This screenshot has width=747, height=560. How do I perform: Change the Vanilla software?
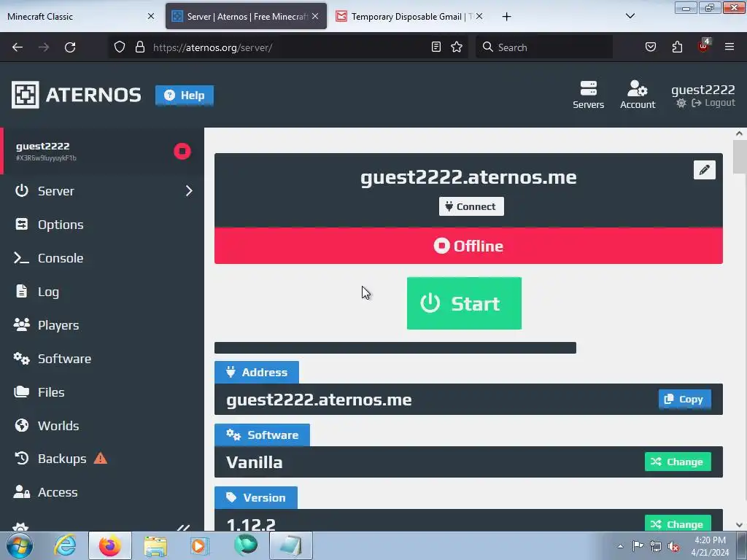click(x=678, y=462)
